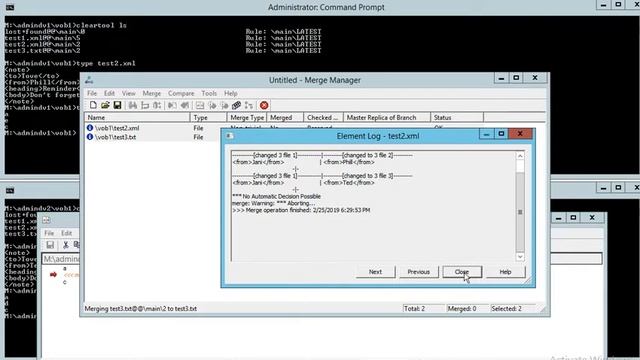Click the "type test2.xml" command line in upper prompt
This screenshot has width=640, height=360.
tap(70, 63)
